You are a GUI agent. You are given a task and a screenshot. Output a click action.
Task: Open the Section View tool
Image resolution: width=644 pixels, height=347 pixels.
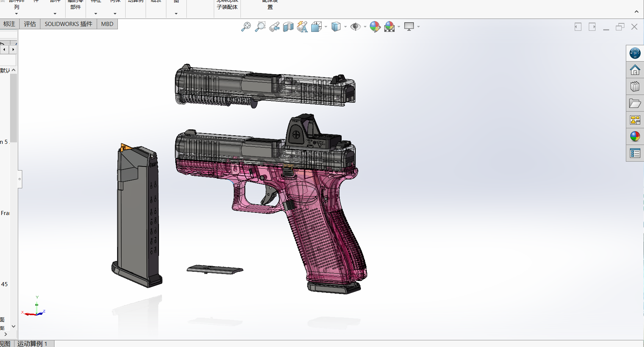288,27
